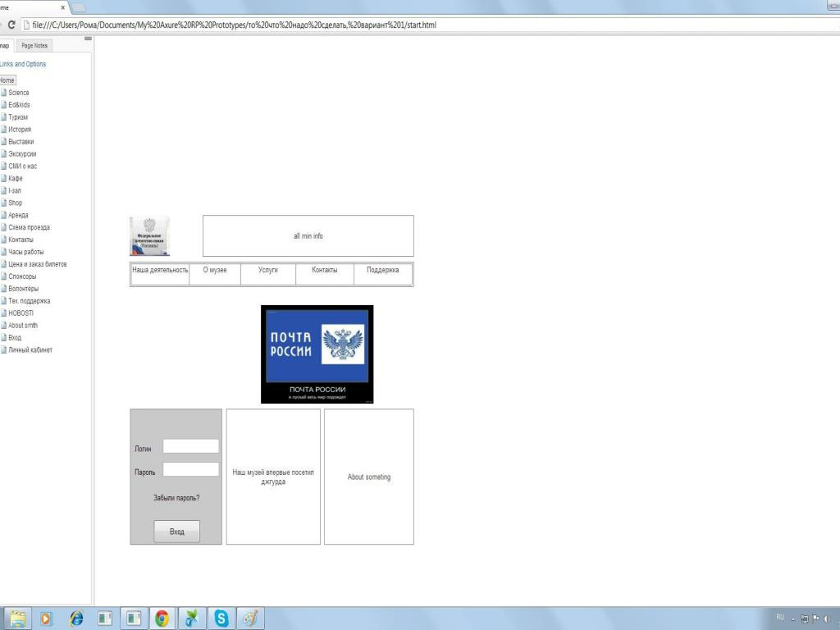Click the Почта России banner image
This screenshot has width=840, height=630.
(x=317, y=354)
